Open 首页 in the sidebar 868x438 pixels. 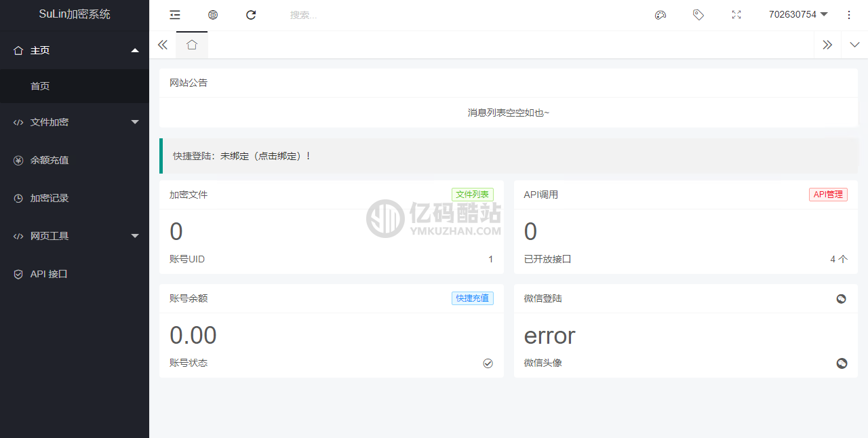[x=75, y=86]
